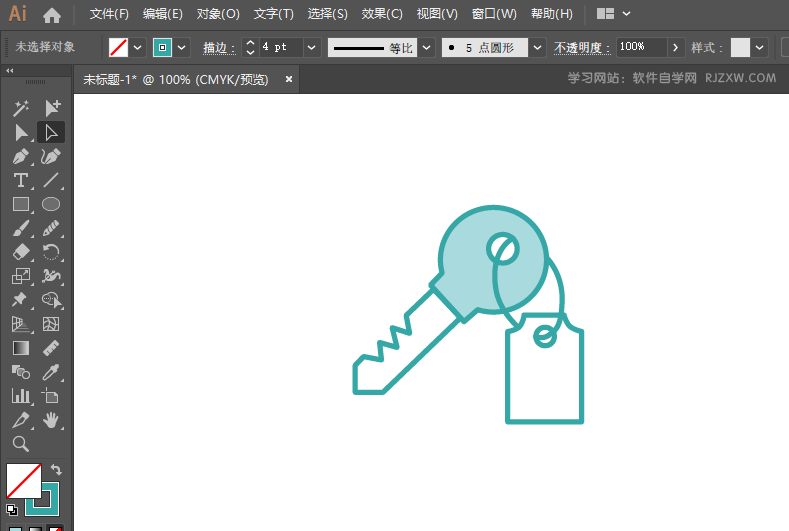The height and width of the screenshot is (531, 789).
Task: Select the black Selection arrow tool
Action: 21,133
